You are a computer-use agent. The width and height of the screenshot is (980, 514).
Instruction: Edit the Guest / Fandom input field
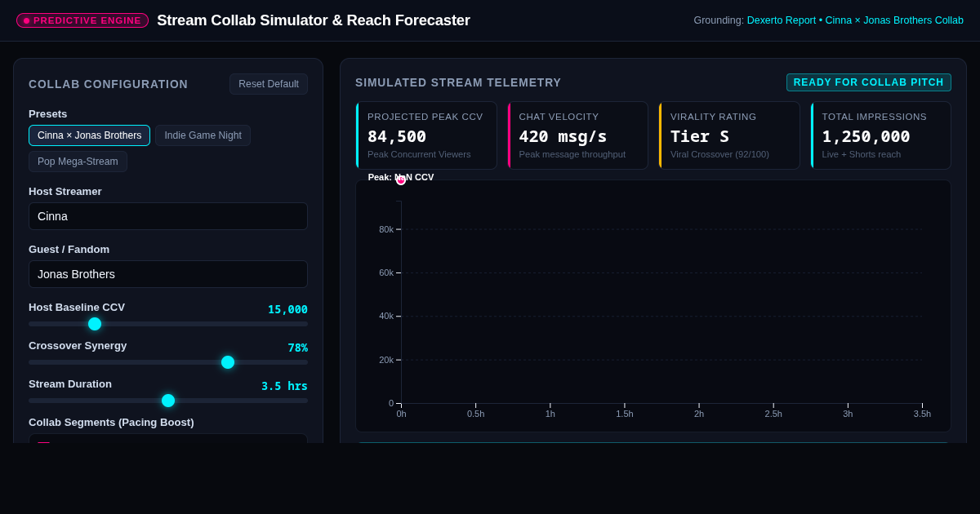pos(168,274)
